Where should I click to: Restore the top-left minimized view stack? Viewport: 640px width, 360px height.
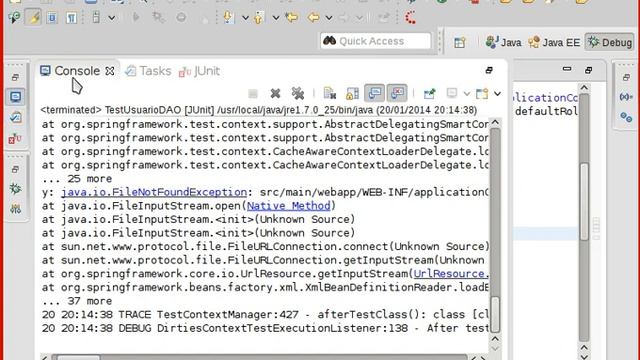15,77
